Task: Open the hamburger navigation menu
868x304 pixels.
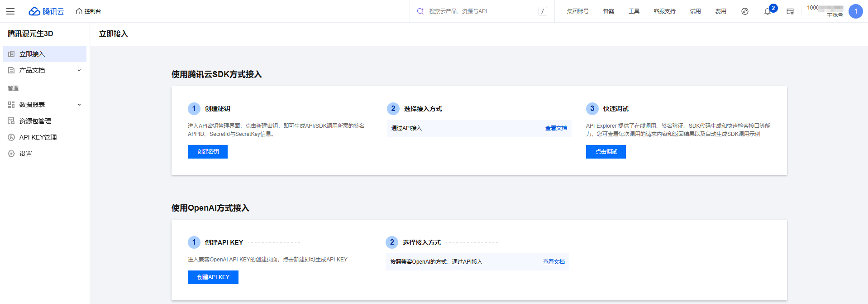Action: (x=10, y=11)
